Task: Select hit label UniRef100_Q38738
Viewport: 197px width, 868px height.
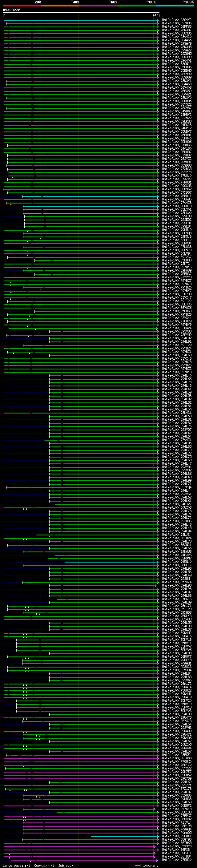Action: tap(177, 294)
